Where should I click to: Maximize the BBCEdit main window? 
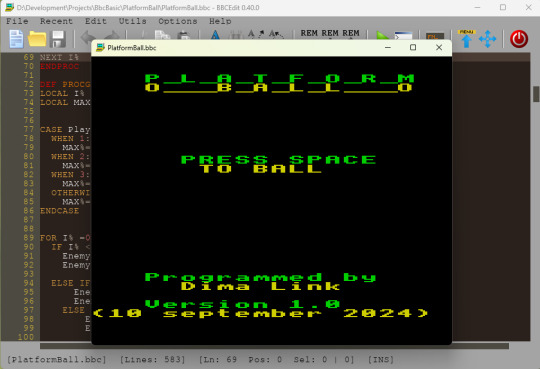click(503, 7)
